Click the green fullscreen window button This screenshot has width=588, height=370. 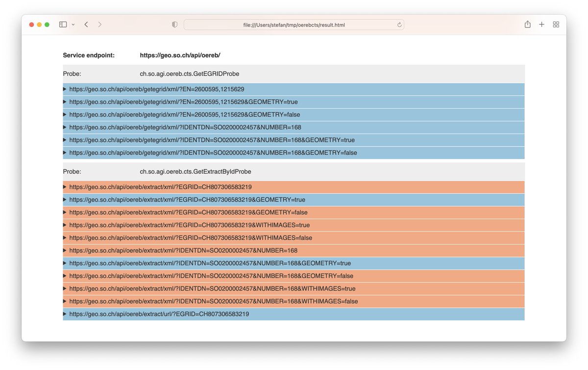coord(47,25)
